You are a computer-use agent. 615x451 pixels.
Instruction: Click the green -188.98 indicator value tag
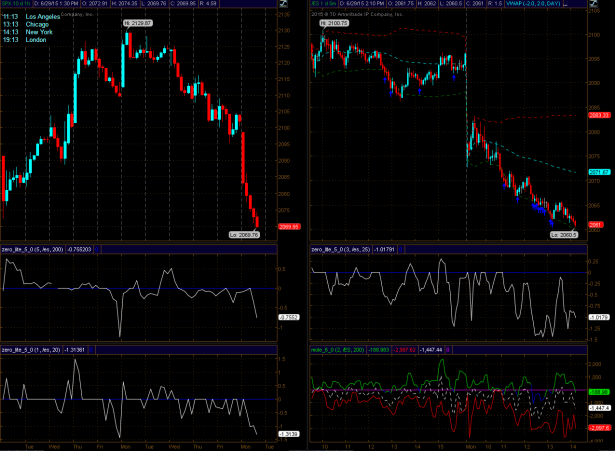point(599,392)
